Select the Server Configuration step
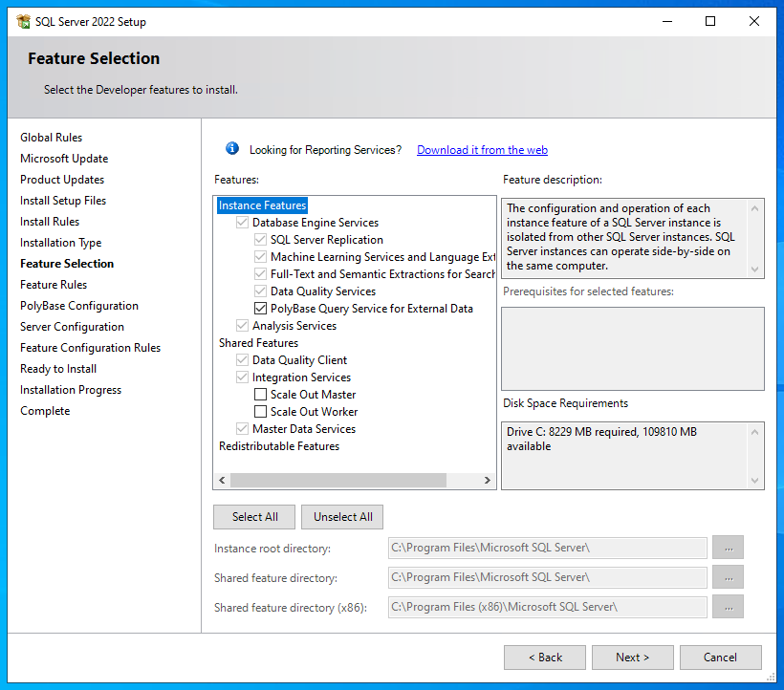 tap(72, 327)
